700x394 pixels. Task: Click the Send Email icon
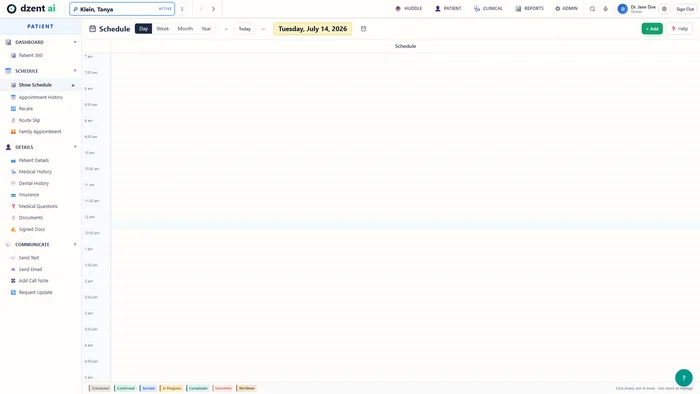coord(13,270)
